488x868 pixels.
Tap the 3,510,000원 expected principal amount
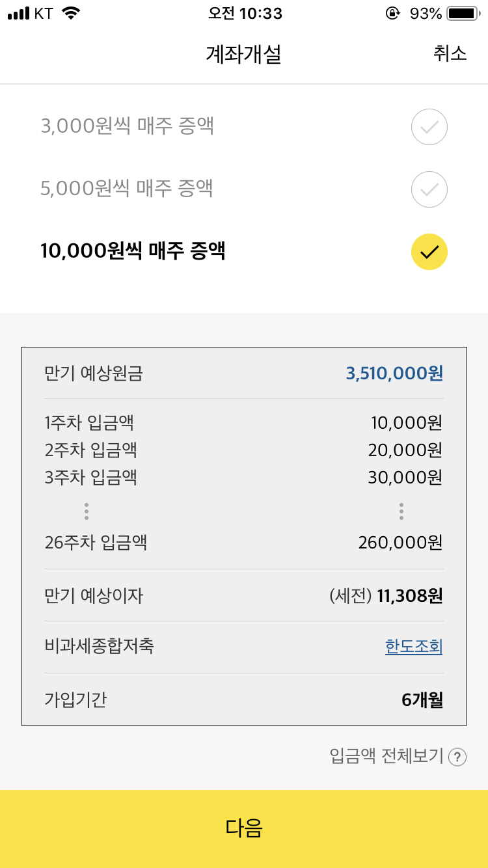[394, 373]
